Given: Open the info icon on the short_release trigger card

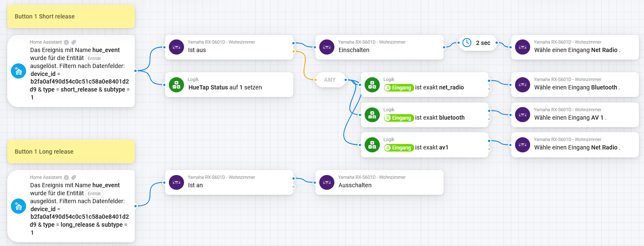Looking at the screenshot, I should (66, 42).
